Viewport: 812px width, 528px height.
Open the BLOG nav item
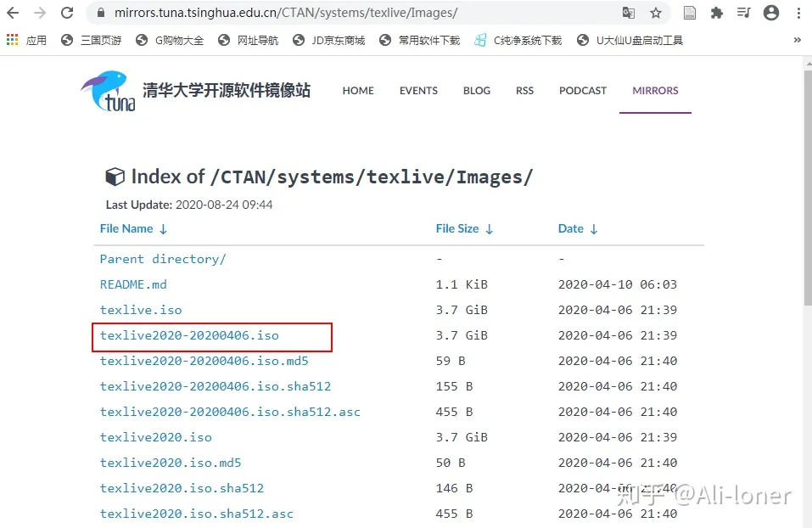tap(477, 90)
